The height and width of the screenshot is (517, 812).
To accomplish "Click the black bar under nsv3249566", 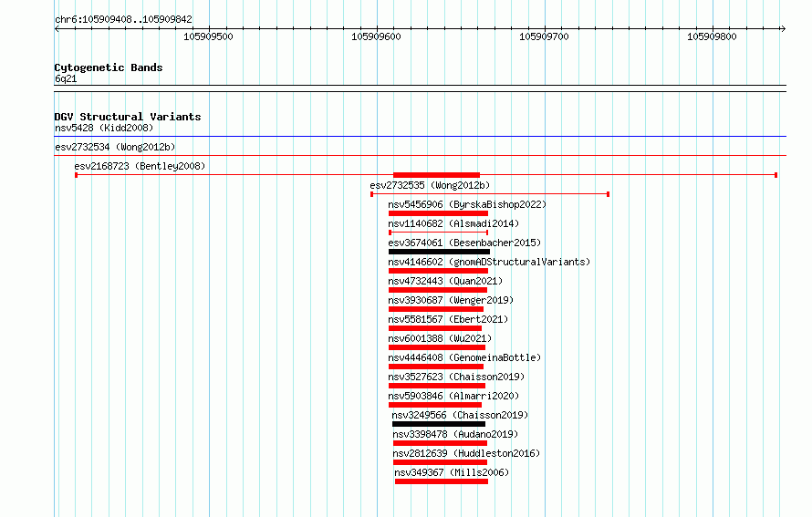I will pos(439,424).
